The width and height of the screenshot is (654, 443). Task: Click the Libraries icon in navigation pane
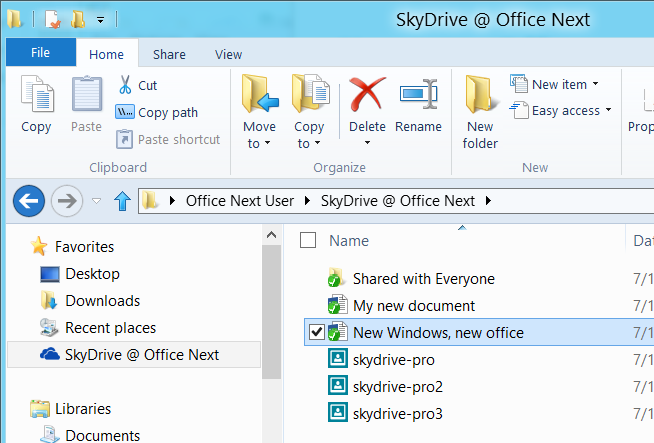point(40,409)
